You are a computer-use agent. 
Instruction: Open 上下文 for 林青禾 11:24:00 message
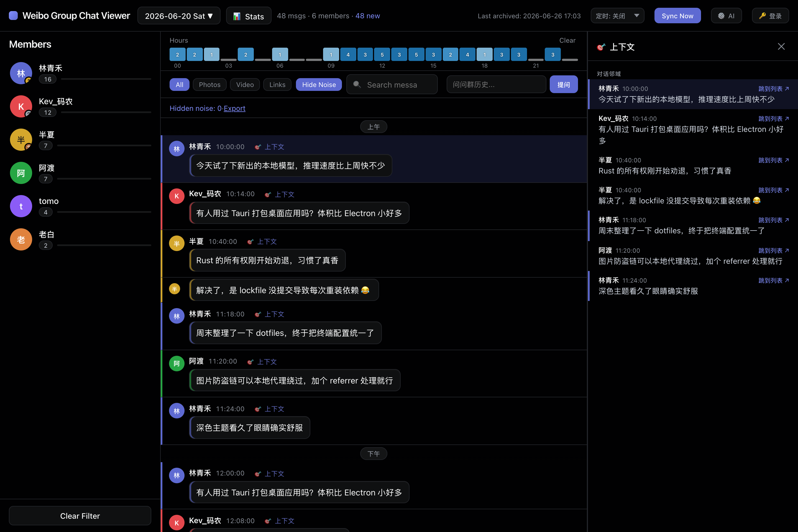270,409
